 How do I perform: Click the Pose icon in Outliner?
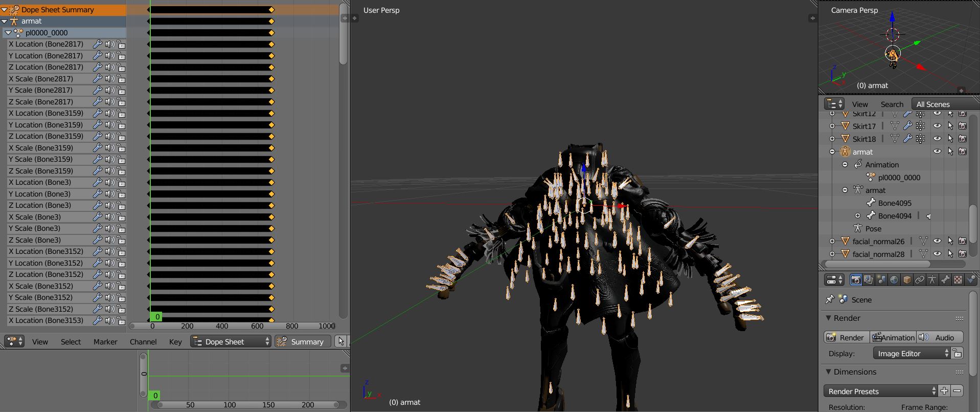coord(858,228)
